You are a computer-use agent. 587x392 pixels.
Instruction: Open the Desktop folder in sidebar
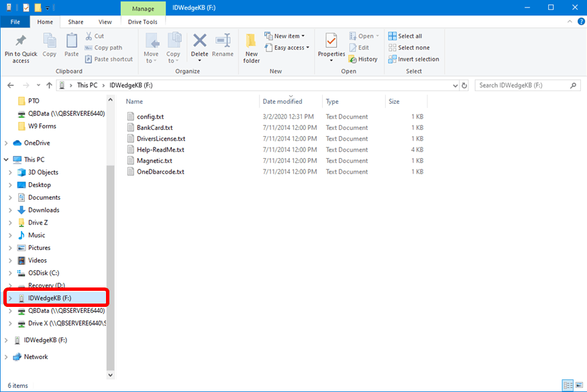pos(40,185)
